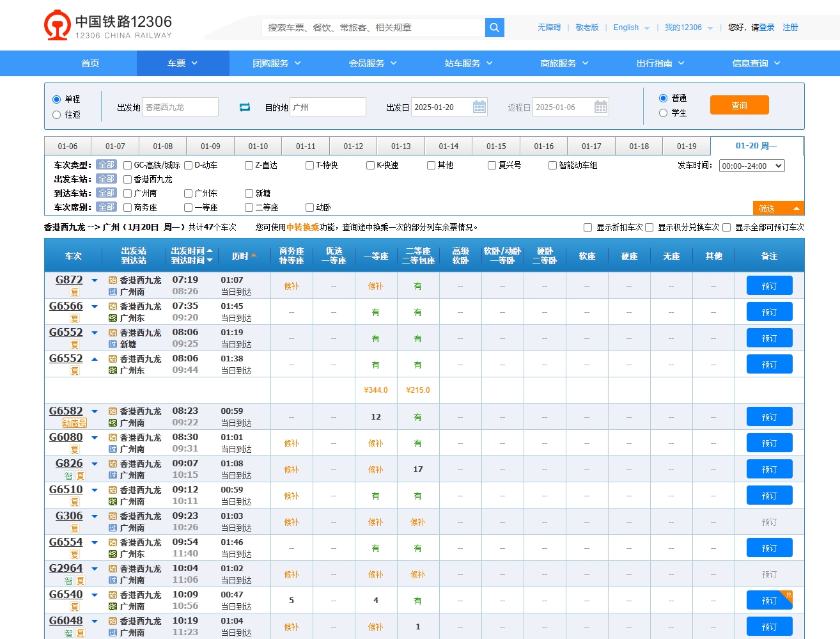Sort by duration using 历时 arrow
The width and height of the screenshot is (840, 639).
click(254, 256)
